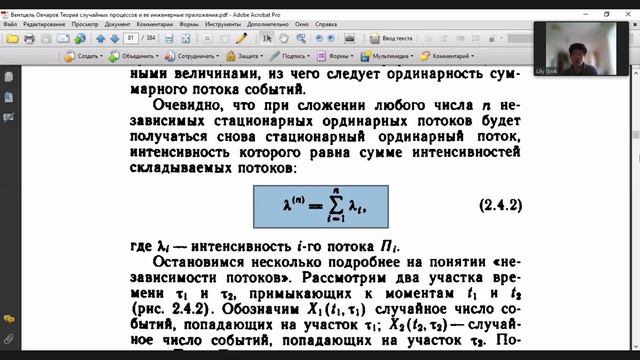
Task: Click the word Очевидно in the document
Action: point(188,105)
